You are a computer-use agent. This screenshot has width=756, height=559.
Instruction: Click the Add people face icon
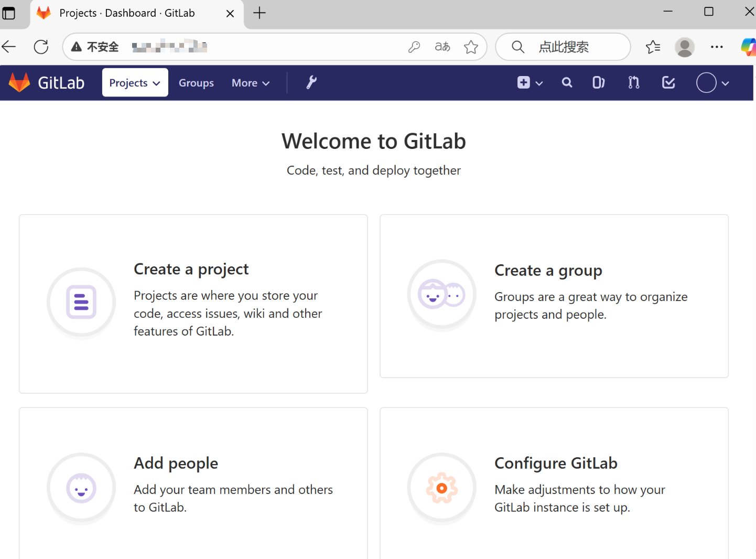[x=81, y=488]
